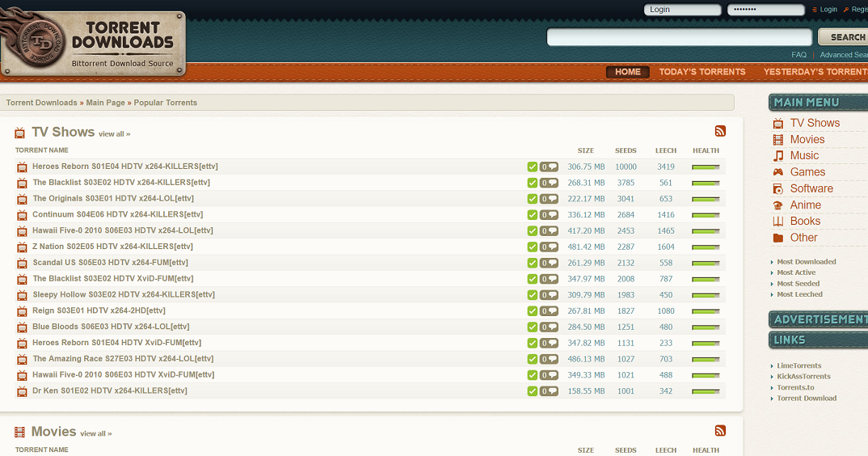This screenshot has height=456, width=868.
Task: Open Most Seeded link
Action: [798, 284]
